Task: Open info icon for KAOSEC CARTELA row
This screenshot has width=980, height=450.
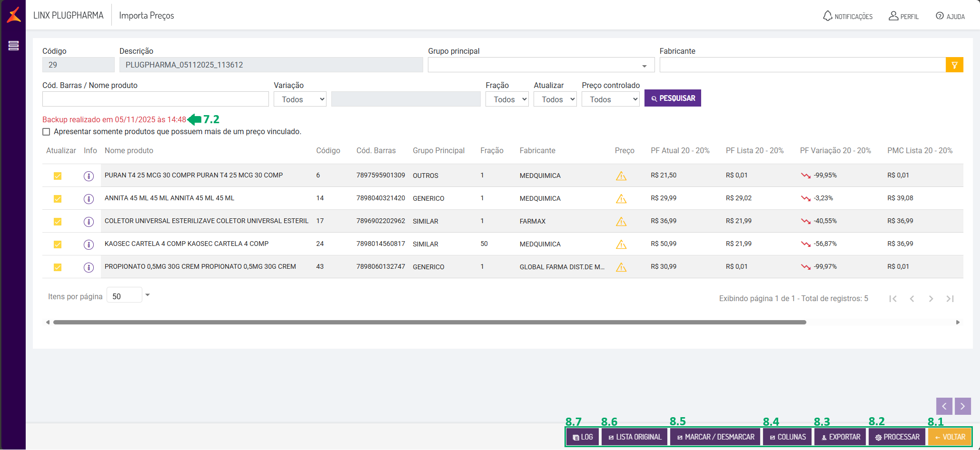Action: tap(89, 245)
